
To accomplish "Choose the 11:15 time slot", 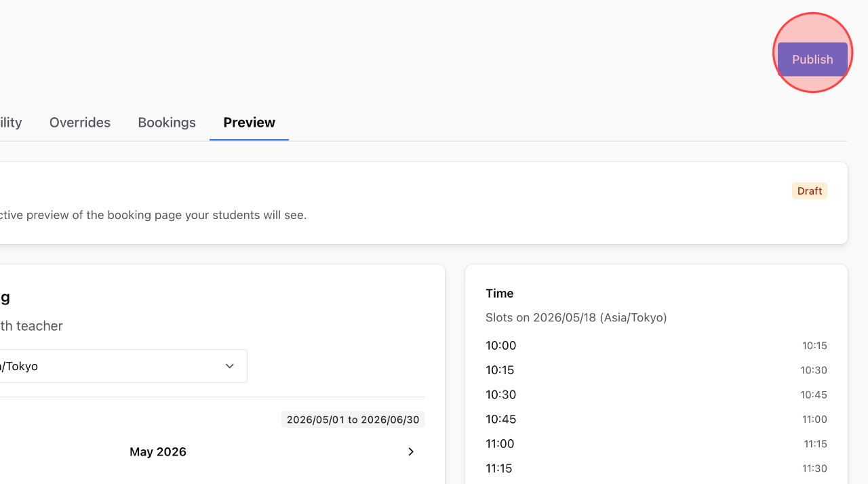I will pyautogui.click(x=656, y=468).
